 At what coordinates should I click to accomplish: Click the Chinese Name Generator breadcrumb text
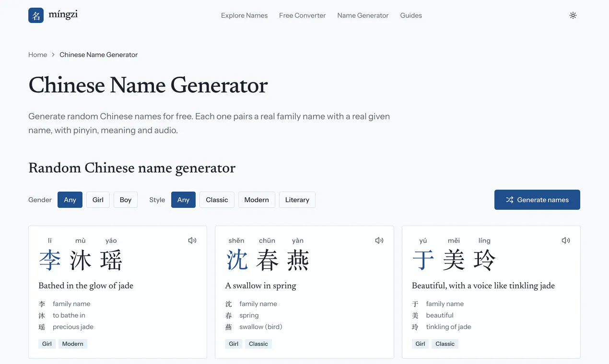(x=99, y=55)
